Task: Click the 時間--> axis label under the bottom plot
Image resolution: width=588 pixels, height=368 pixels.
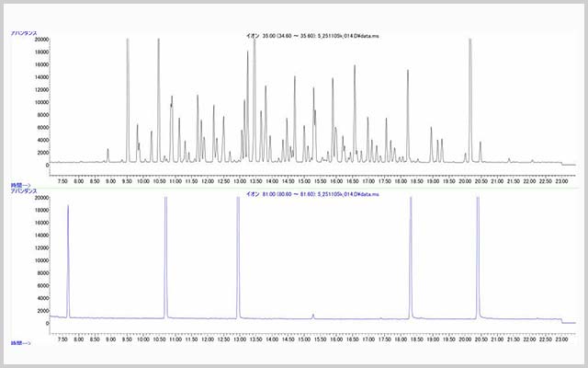Action: [20, 343]
